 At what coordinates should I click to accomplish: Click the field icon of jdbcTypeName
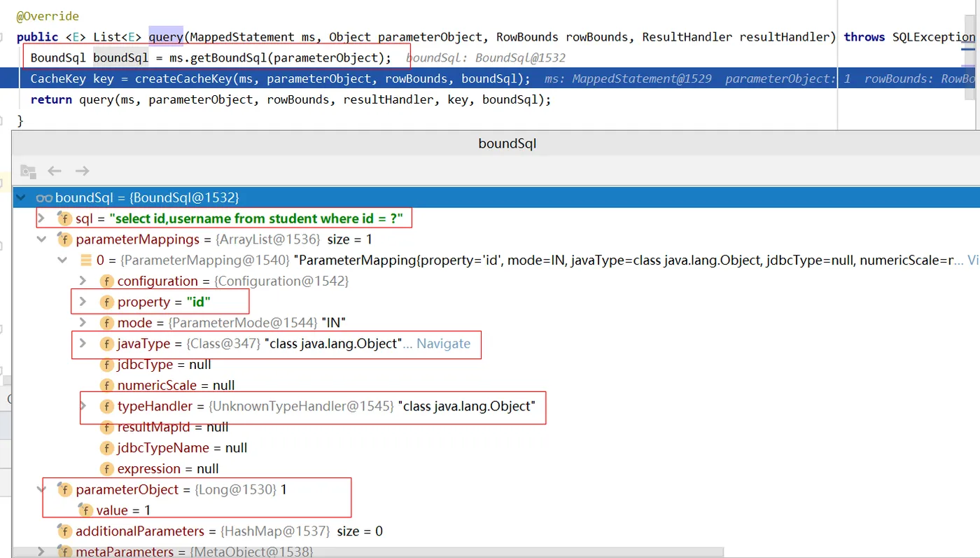[x=106, y=448]
